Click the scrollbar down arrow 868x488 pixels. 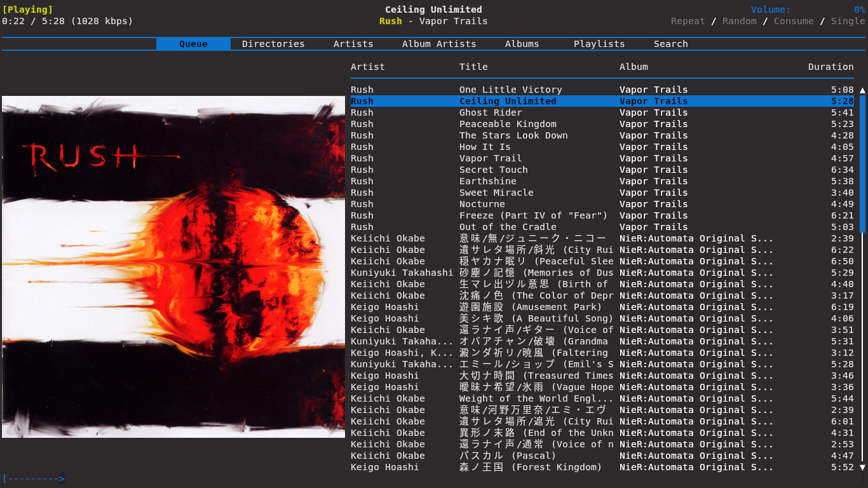tap(862, 467)
